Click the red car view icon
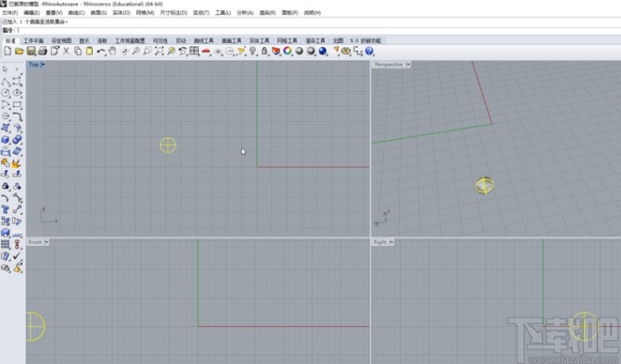 206,51
